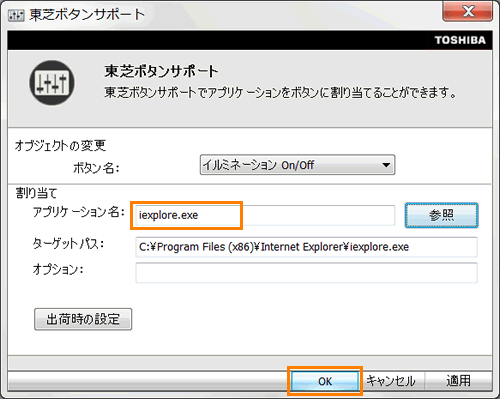Click the 参照 browse button
Screen dimensions: 500x399
tap(441, 215)
